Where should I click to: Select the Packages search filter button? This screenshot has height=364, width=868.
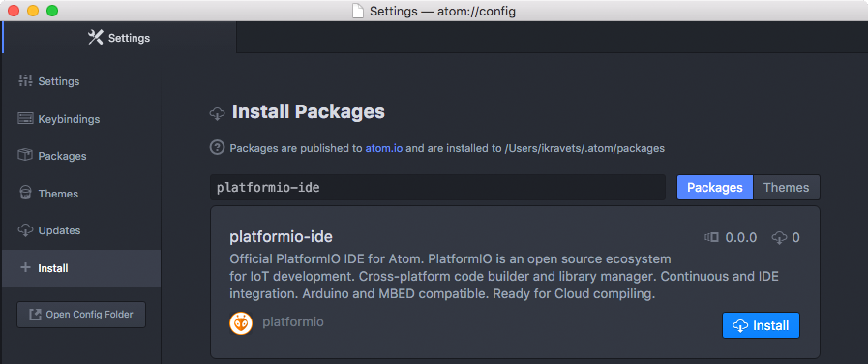pos(715,187)
